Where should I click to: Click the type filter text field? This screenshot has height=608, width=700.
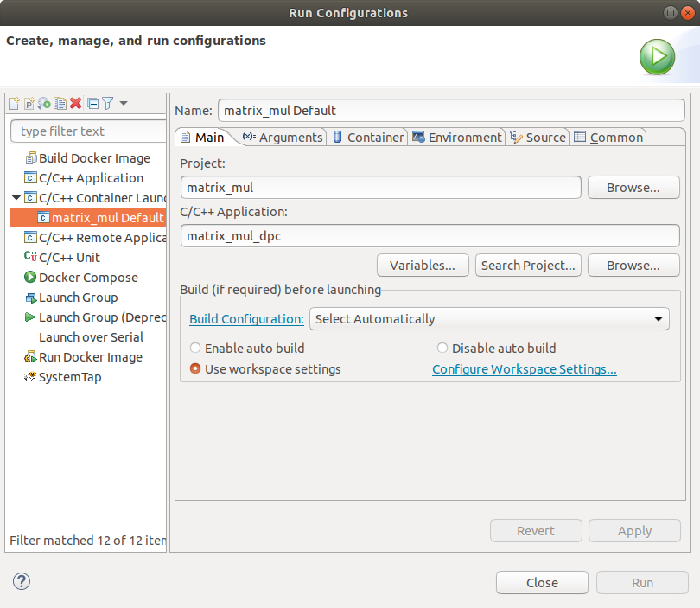tap(86, 131)
